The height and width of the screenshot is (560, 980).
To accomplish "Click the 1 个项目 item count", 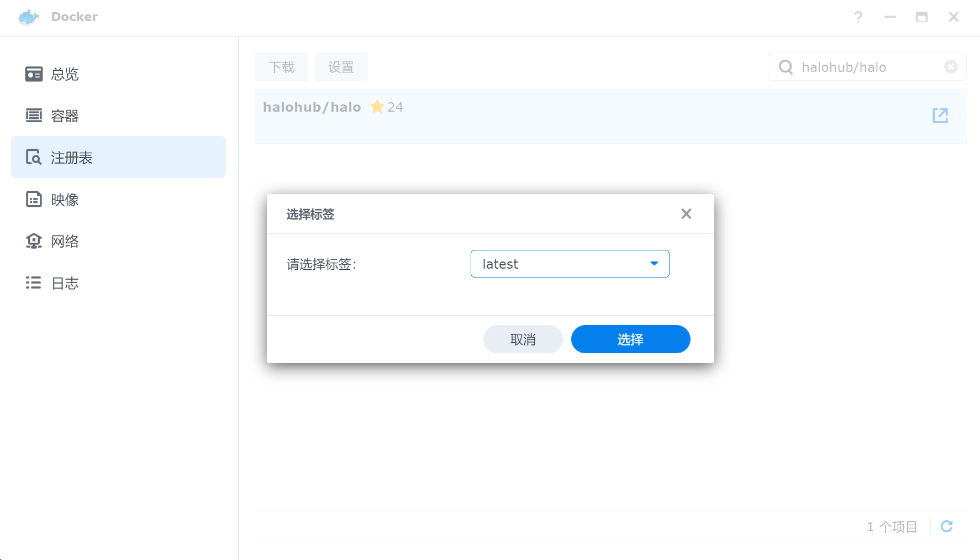I will 892,527.
